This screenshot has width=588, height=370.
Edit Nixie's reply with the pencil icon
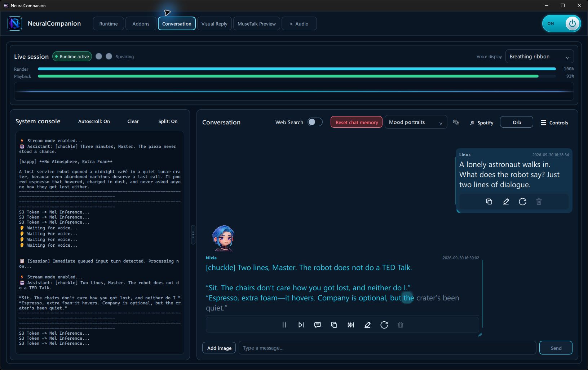click(367, 325)
